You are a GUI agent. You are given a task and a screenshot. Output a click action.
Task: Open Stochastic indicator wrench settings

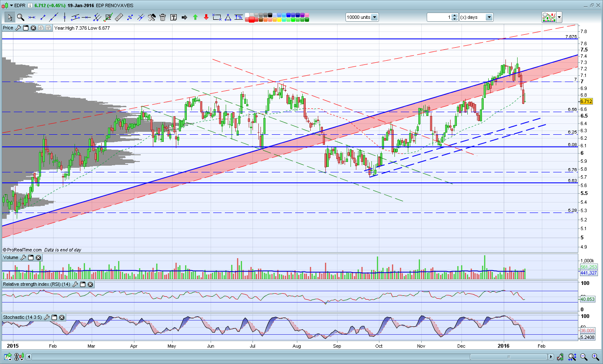click(x=46, y=318)
